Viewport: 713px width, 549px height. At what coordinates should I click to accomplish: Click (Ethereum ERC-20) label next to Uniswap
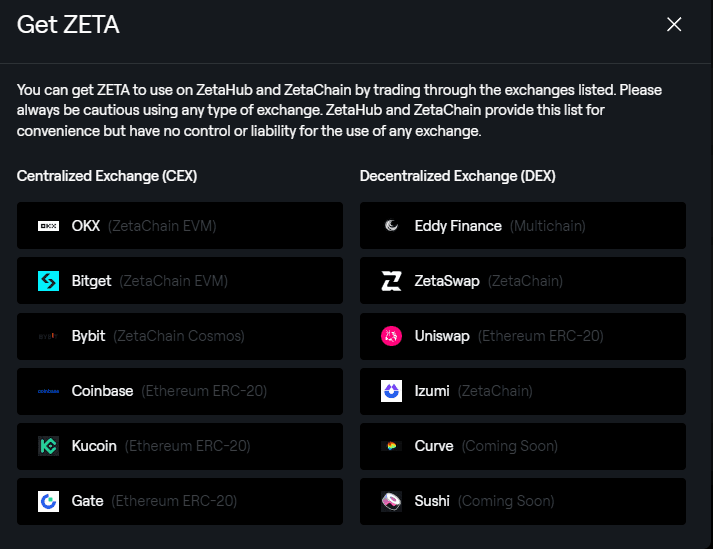point(541,336)
